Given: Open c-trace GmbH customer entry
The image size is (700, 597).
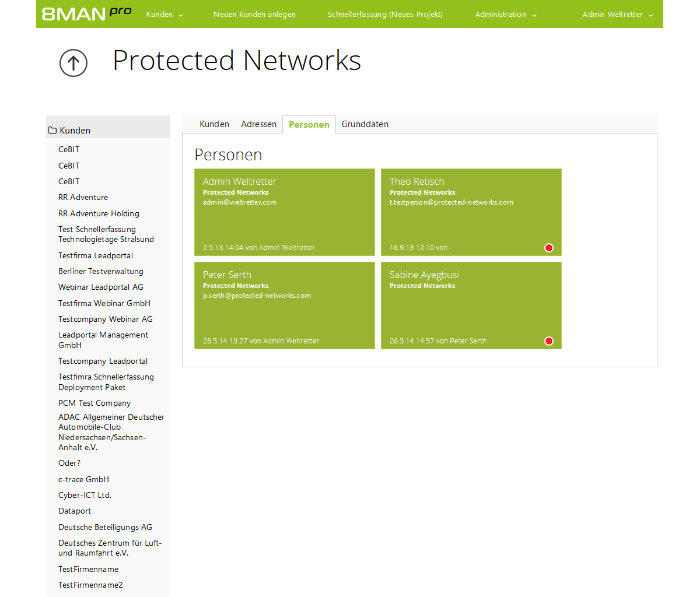Looking at the screenshot, I should [x=83, y=479].
